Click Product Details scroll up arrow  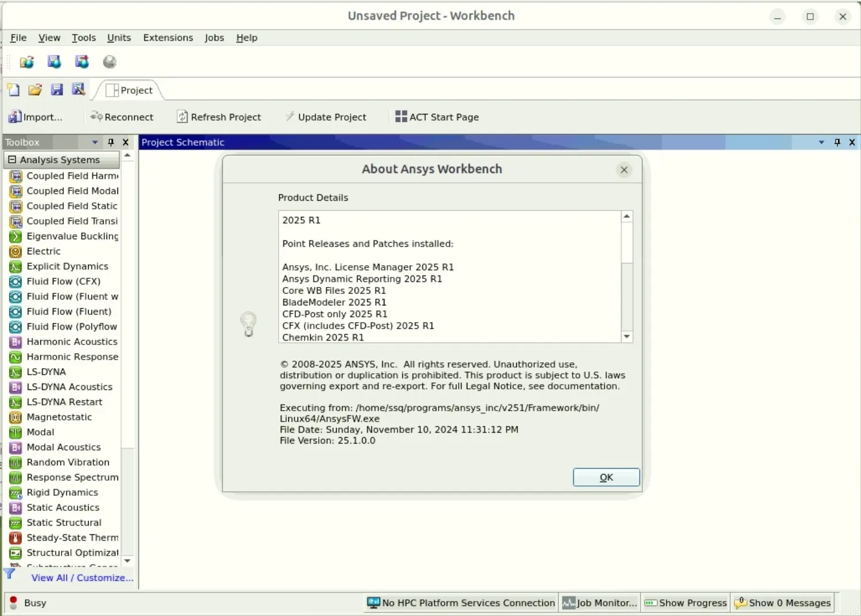pyautogui.click(x=627, y=216)
